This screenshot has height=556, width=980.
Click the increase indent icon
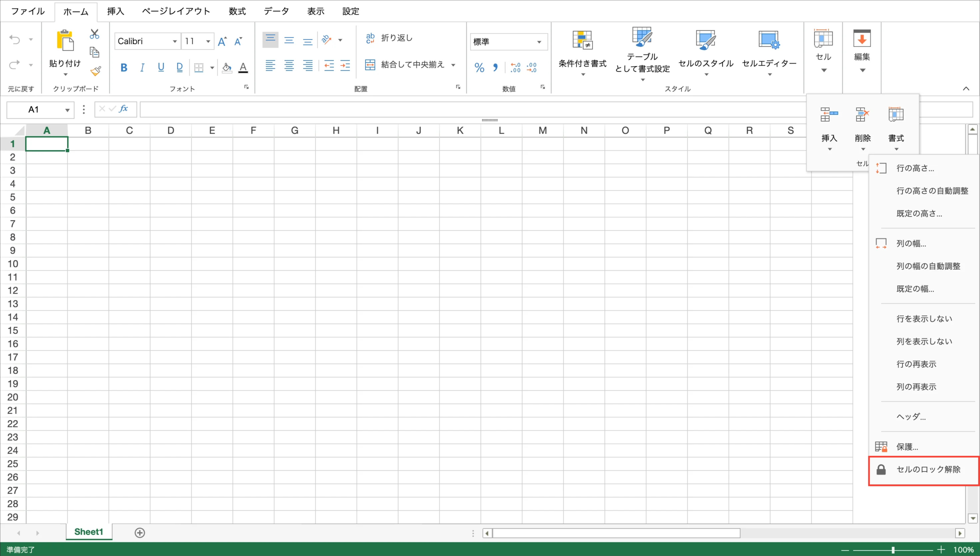coord(345,65)
